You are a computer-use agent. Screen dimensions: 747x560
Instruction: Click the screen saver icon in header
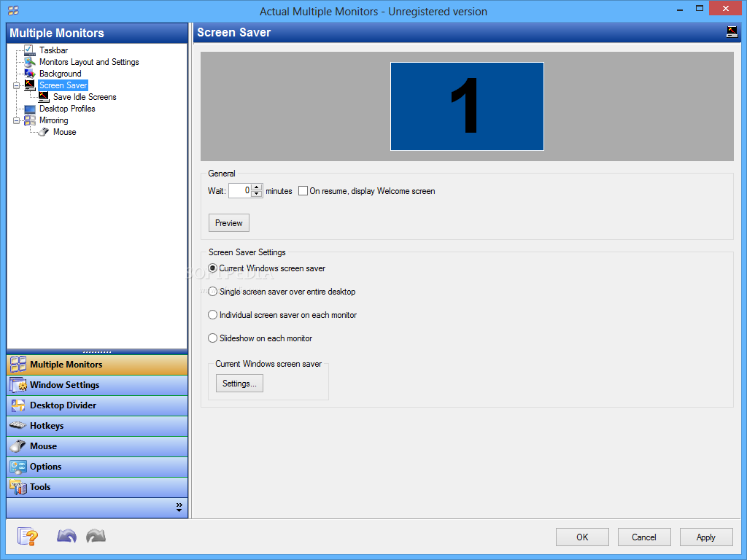(732, 32)
